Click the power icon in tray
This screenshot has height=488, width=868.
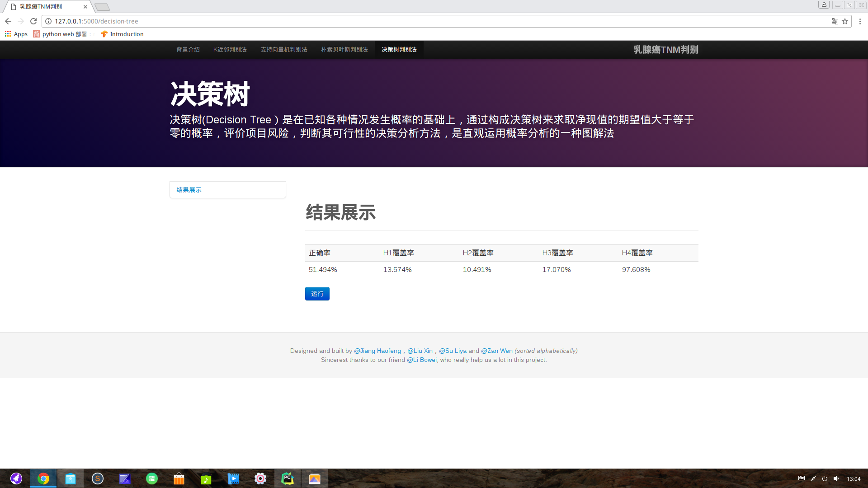[825, 479]
